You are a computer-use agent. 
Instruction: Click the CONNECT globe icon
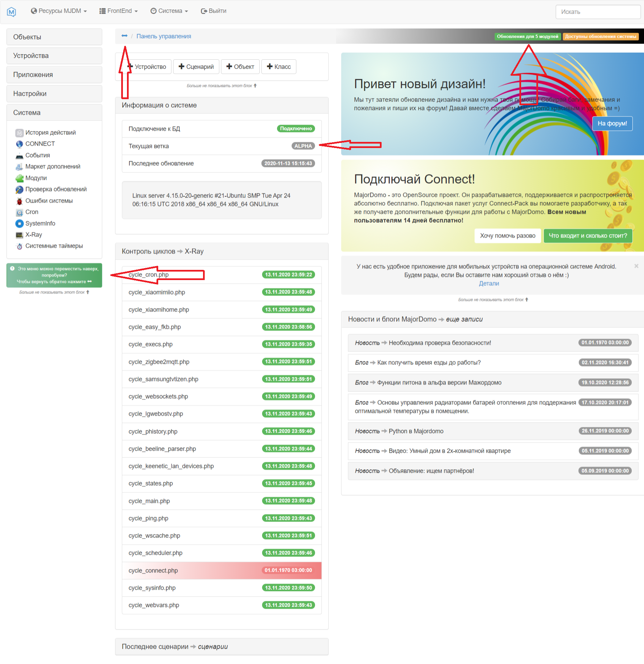(19, 144)
